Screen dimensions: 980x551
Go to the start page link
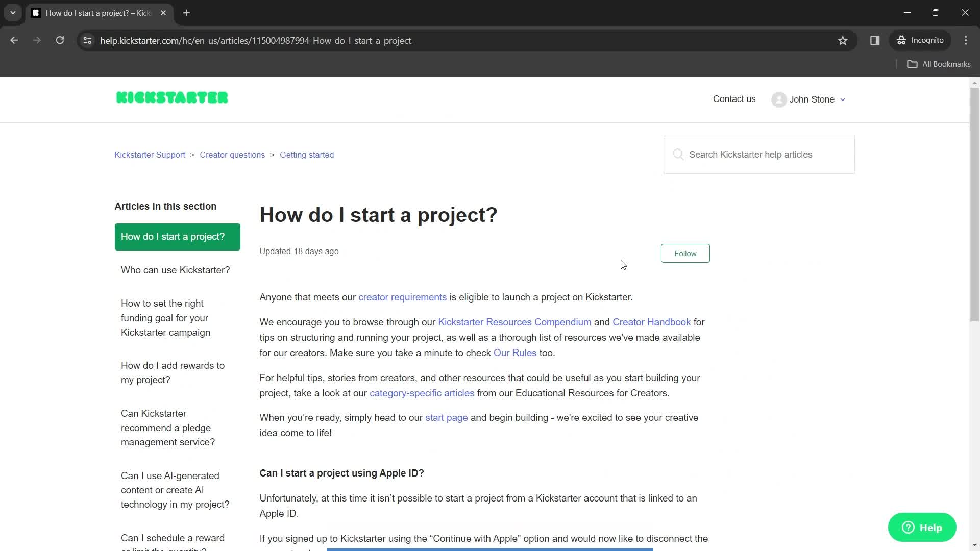(x=446, y=418)
